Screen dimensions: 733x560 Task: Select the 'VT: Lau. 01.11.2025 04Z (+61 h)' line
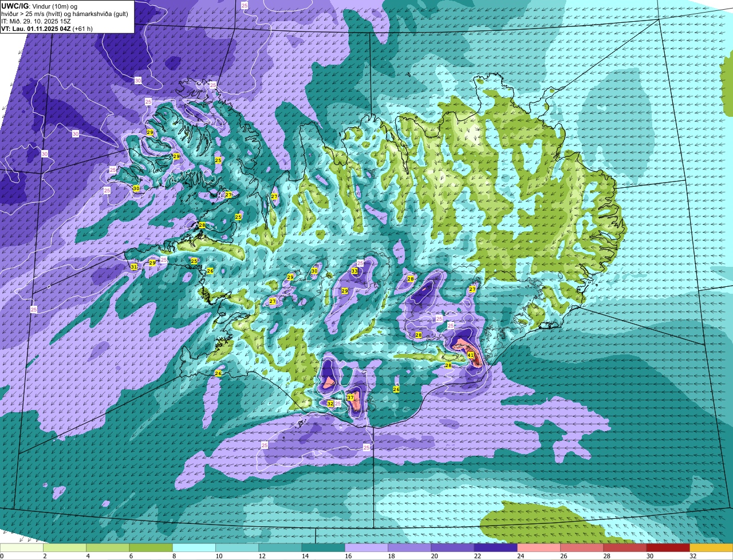click(x=47, y=29)
